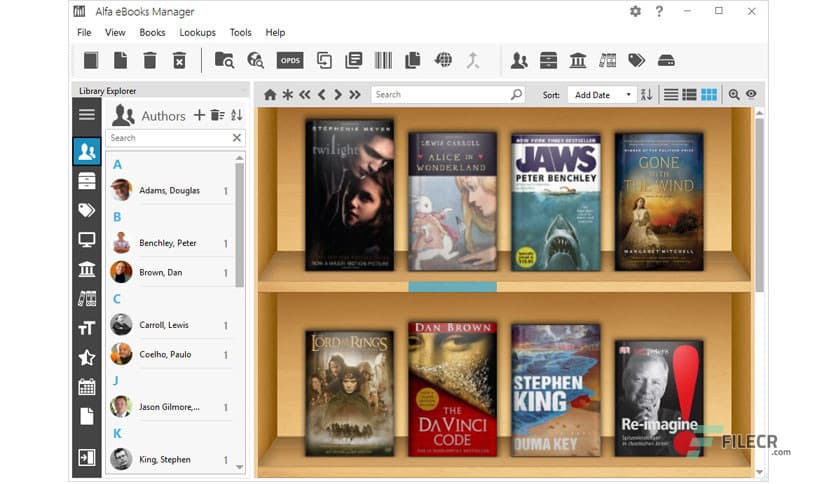Image resolution: width=836 pixels, height=484 pixels.
Task: Go to home in book navigation
Action: click(x=270, y=95)
